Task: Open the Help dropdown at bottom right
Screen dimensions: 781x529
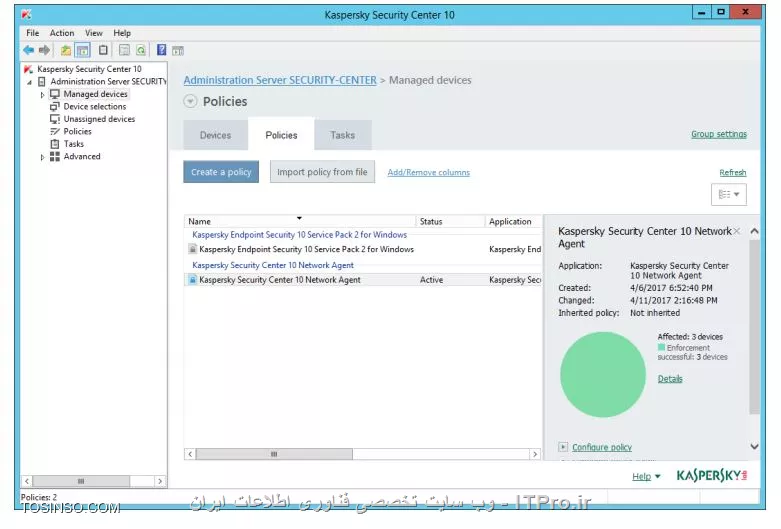Action: click(x=646, y=477)
